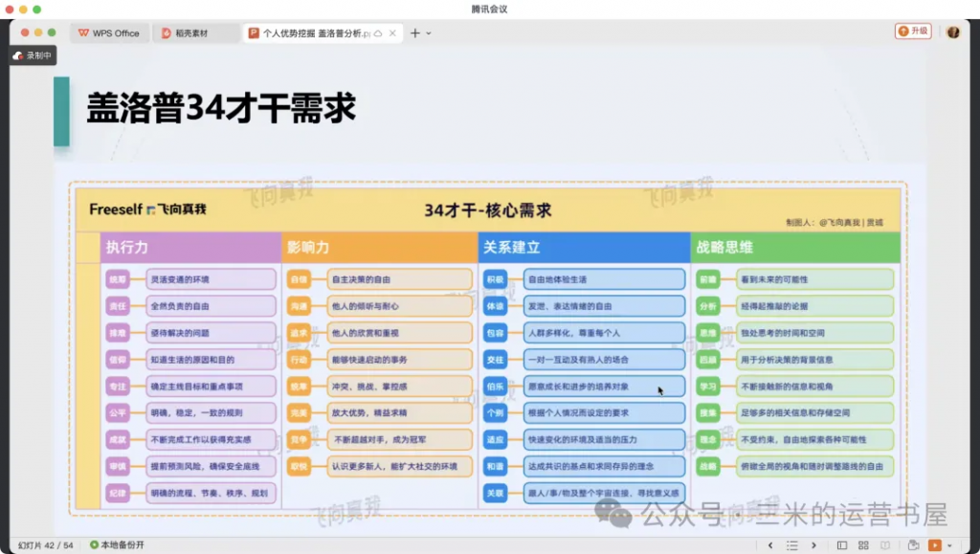Open a new tab with plus button

[415, 33]
